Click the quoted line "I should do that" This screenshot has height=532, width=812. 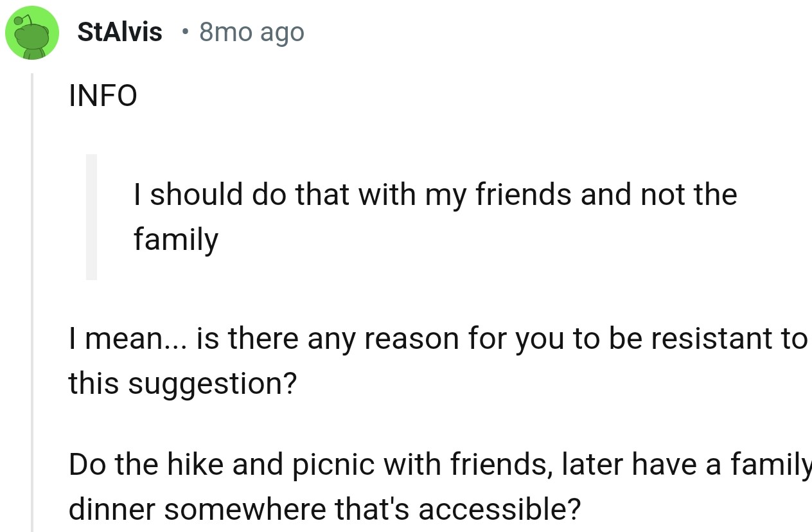click(x=212, y=194)
